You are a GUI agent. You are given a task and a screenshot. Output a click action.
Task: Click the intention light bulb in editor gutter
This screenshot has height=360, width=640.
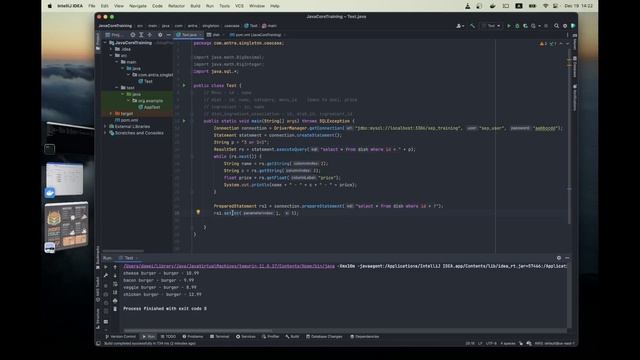198,212
